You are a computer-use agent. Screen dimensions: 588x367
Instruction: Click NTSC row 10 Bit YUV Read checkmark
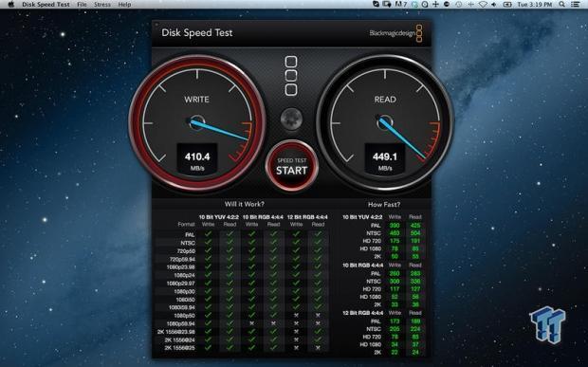pos(230,242)
